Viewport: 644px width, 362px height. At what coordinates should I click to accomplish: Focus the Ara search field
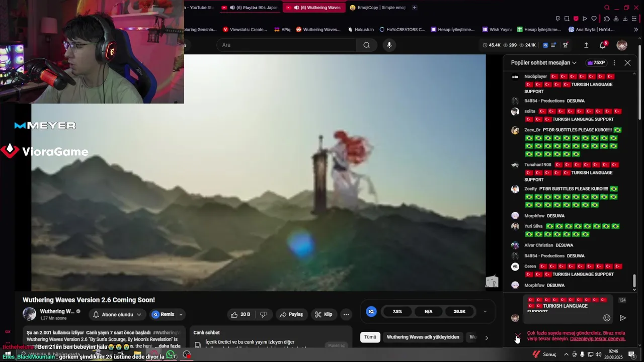[287, 45]
